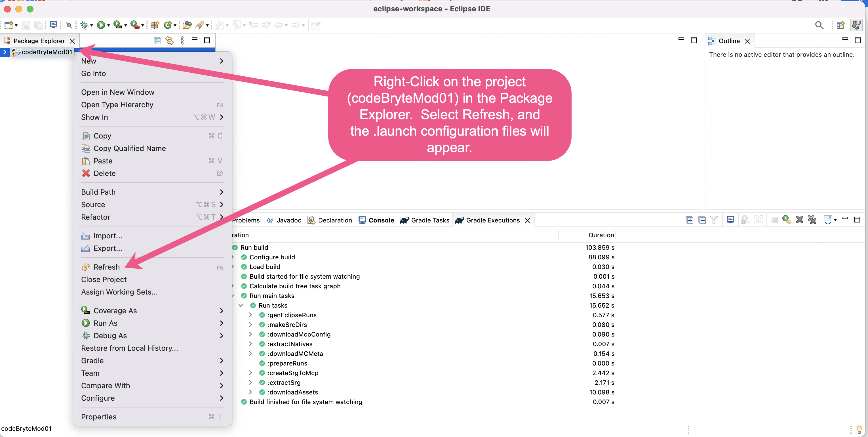Toggle Link with Editor in Package Explorer
This screenshot has width=868, height=437.
pos(170,41)
